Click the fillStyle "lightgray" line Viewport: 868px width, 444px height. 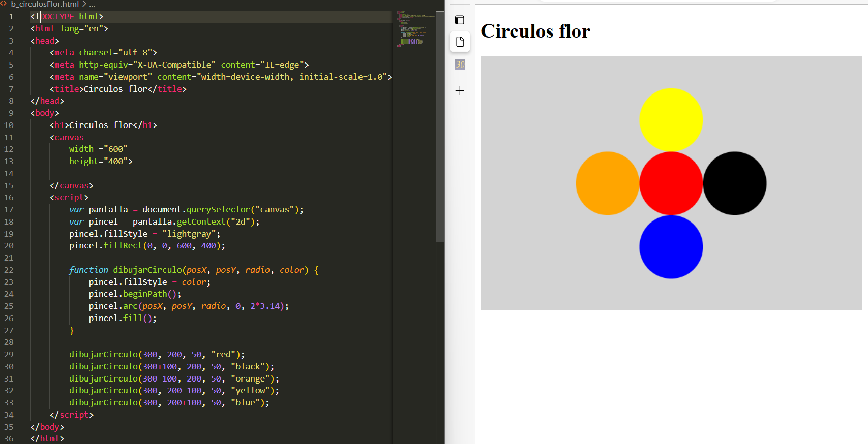coord(145,234)
